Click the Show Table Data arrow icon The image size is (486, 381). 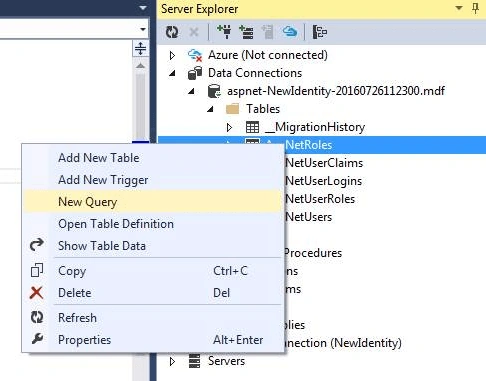tap(37, 245)
